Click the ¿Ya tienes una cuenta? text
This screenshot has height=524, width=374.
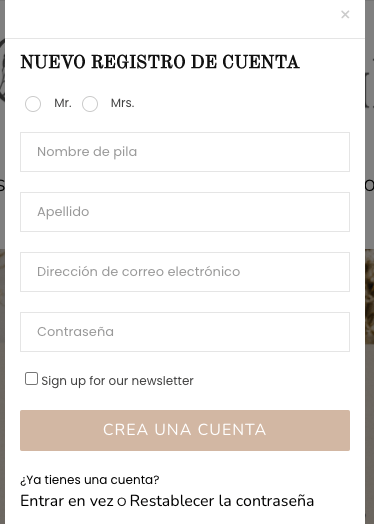point(90,480)
